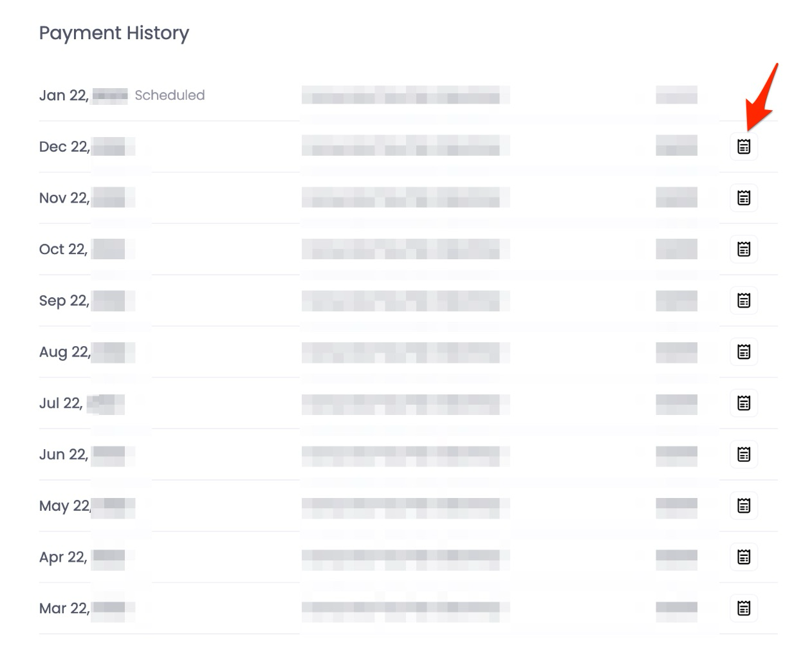Select the Nov 22 payment row date

point(64,198)
